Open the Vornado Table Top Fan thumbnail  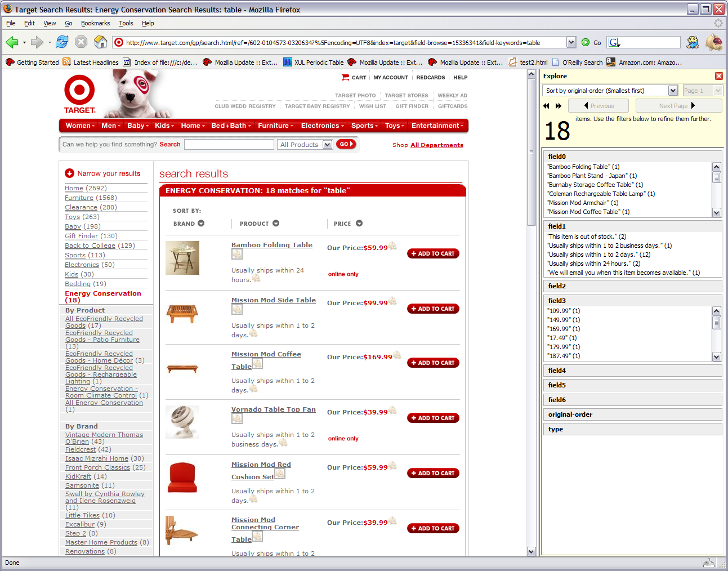point(182,422)
